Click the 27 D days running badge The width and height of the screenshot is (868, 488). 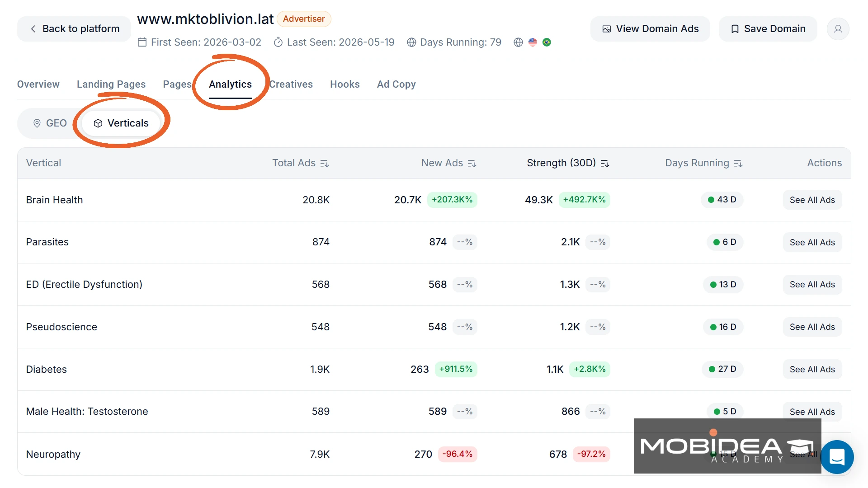point(722,369)
